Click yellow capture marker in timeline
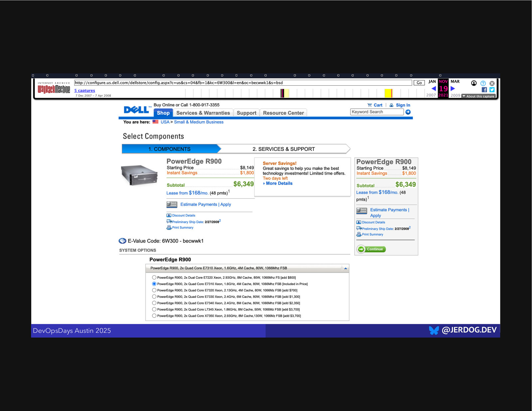The width and height of the screenshot is (532, 411). (x=388, y=93)
